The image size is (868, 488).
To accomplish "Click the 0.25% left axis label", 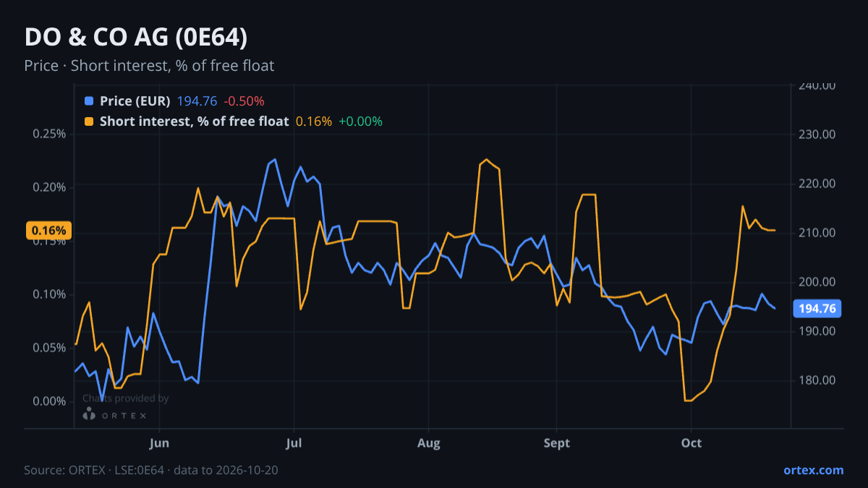I will [x=49, y=134].
